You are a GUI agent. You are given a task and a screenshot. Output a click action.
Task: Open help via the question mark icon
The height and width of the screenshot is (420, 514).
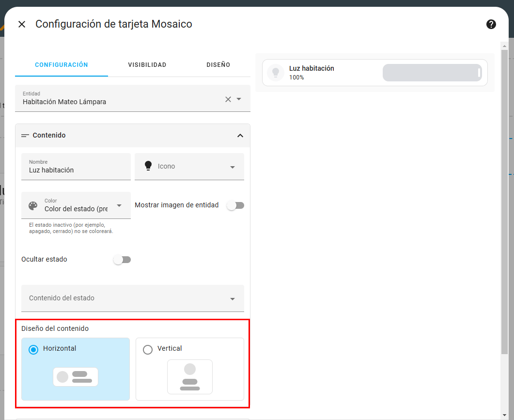point(491,24)
